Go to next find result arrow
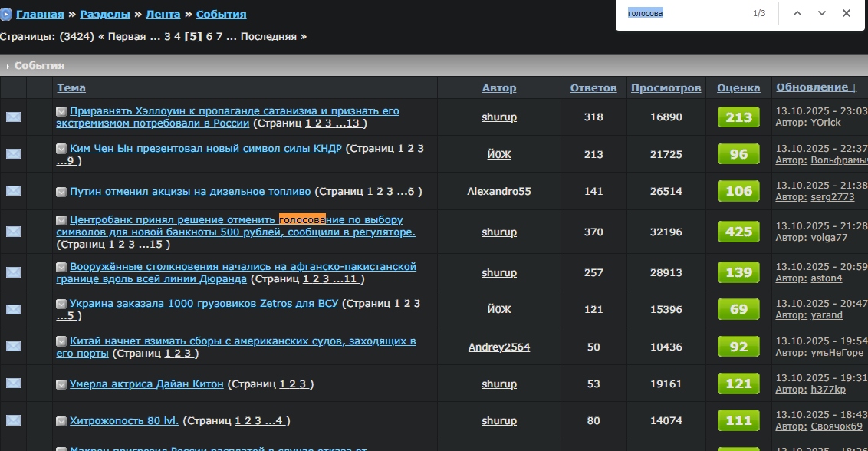 [x=822, y=13]
